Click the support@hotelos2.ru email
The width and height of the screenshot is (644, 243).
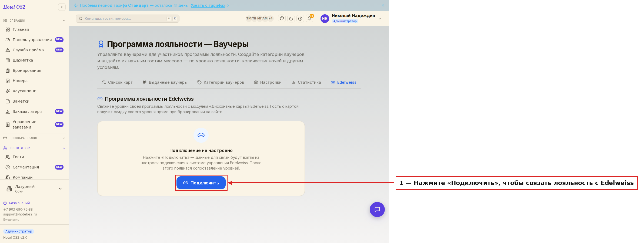tap(20, 214)
